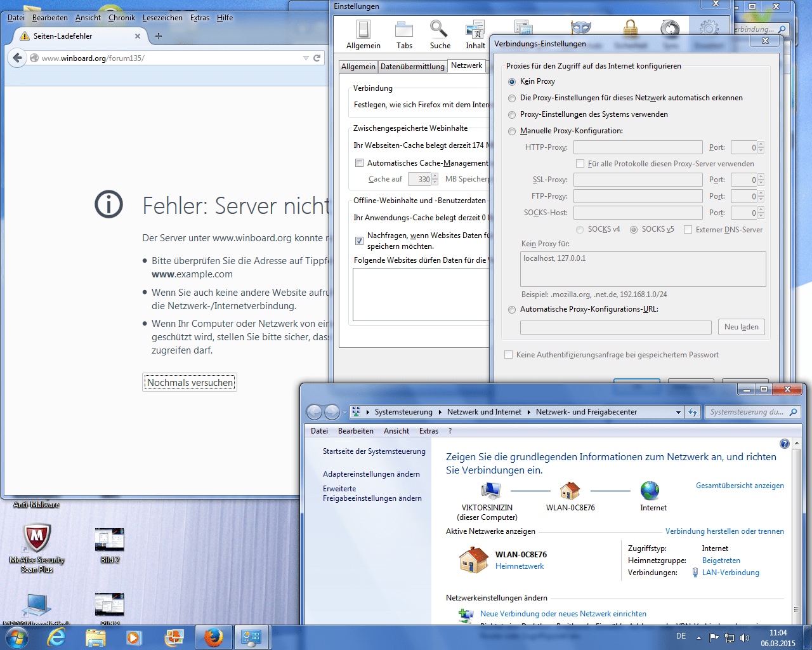
Task: Select Automatische Proxy-Konfigurations-URL radio button
Action: [512, 310]
